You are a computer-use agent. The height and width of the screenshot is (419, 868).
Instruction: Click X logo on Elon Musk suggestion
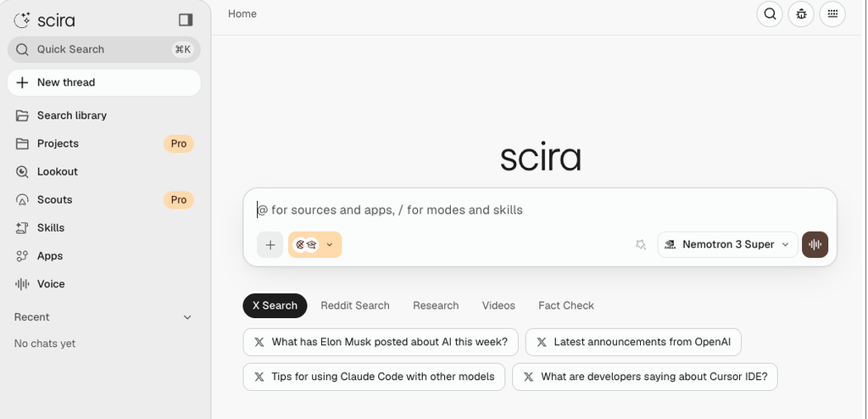click(x=259, y=343)
